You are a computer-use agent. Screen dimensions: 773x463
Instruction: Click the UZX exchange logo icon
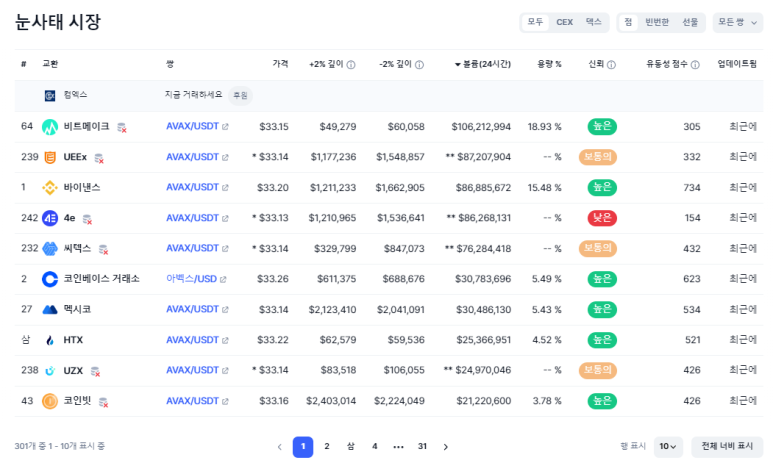[x=50, y=371]
